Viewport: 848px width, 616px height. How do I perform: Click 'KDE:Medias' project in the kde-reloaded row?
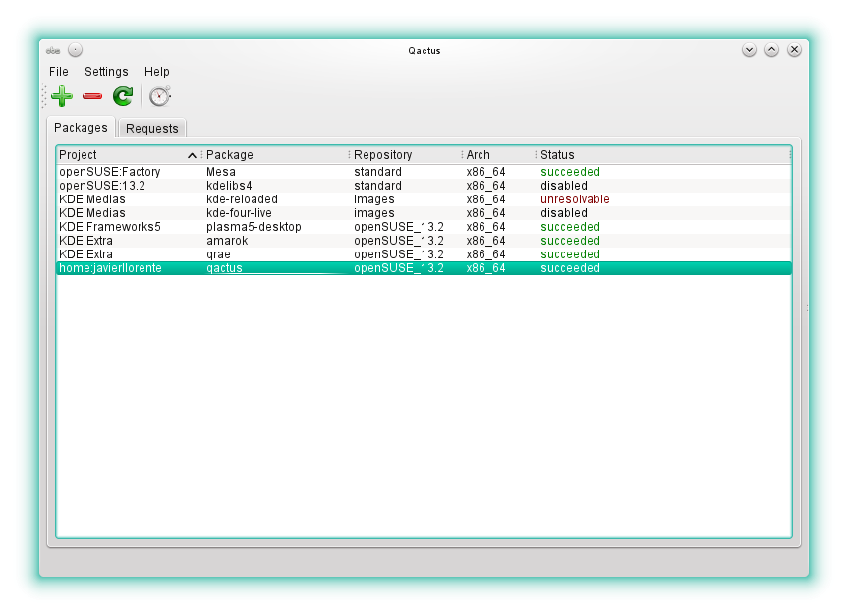pos(92,199)
